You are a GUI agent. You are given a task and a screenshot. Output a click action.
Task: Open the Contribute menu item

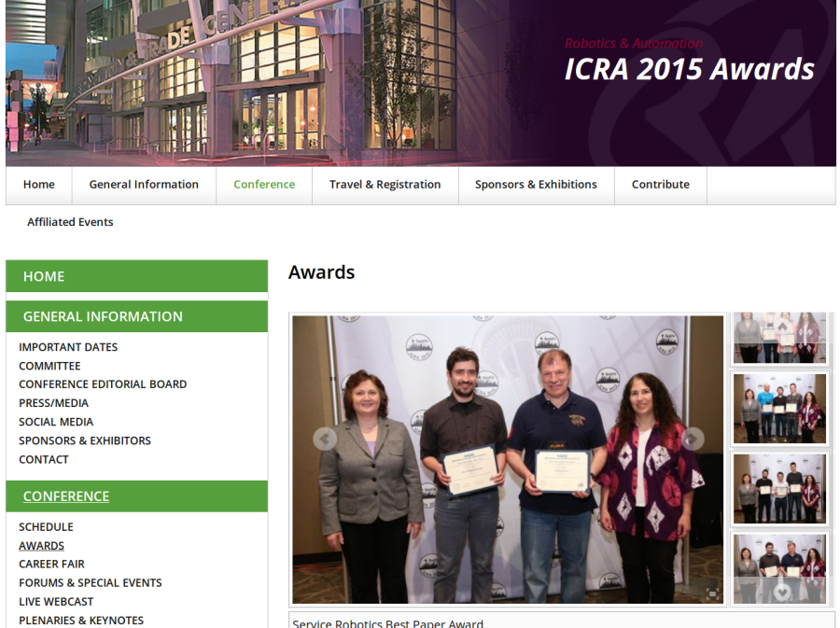pyautogui.click(x=660, y=184)
